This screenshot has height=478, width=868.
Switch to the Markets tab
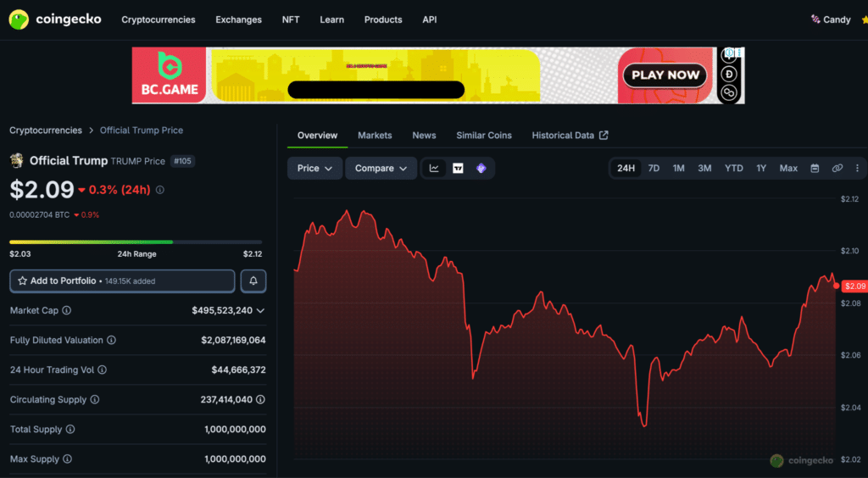[x=375, y=136]
